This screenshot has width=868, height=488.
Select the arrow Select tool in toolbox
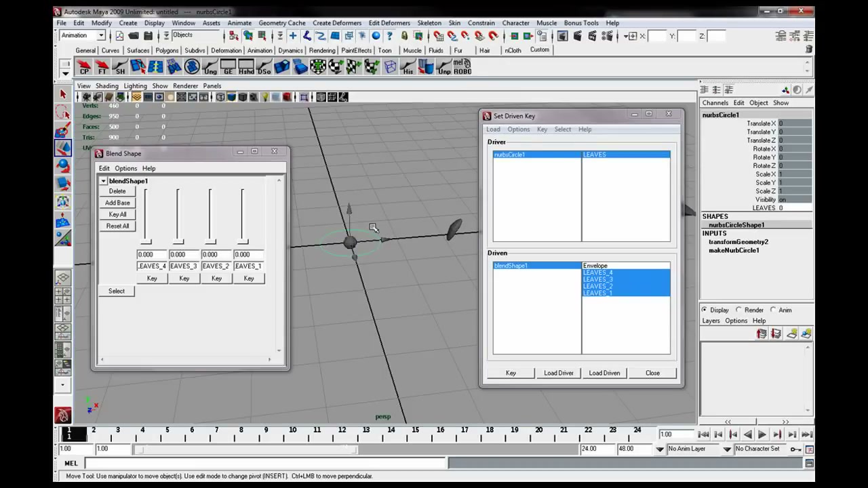pos(63,94)
